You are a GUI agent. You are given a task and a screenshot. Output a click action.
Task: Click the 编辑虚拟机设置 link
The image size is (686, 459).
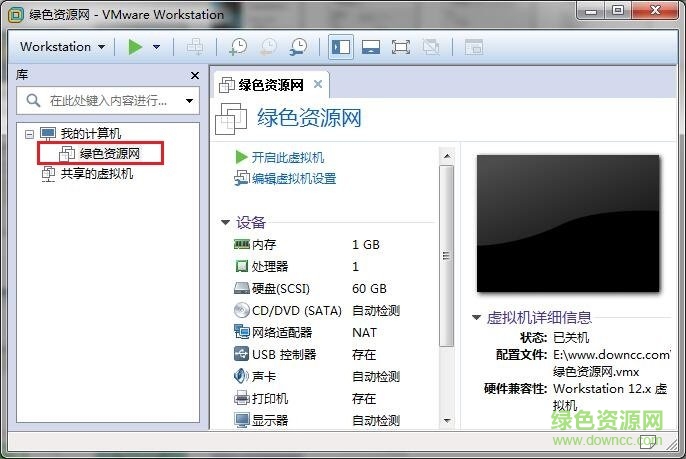click(293, 179)
